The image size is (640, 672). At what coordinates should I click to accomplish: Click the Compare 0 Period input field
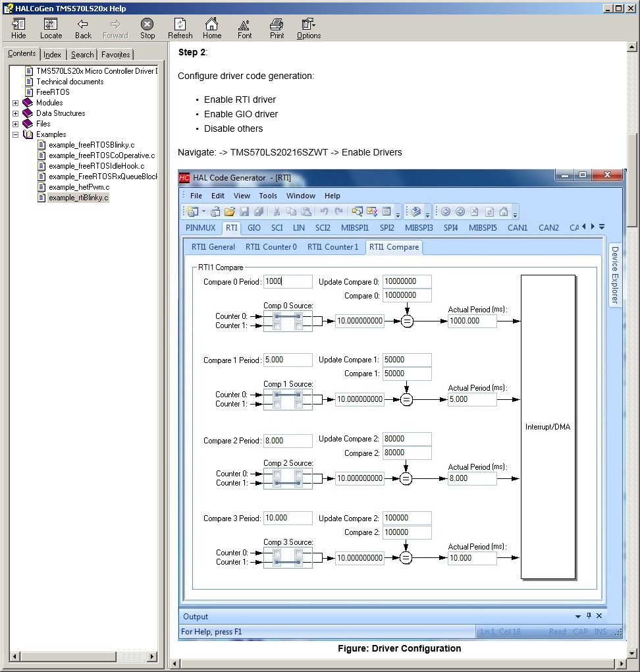point(288,281)
